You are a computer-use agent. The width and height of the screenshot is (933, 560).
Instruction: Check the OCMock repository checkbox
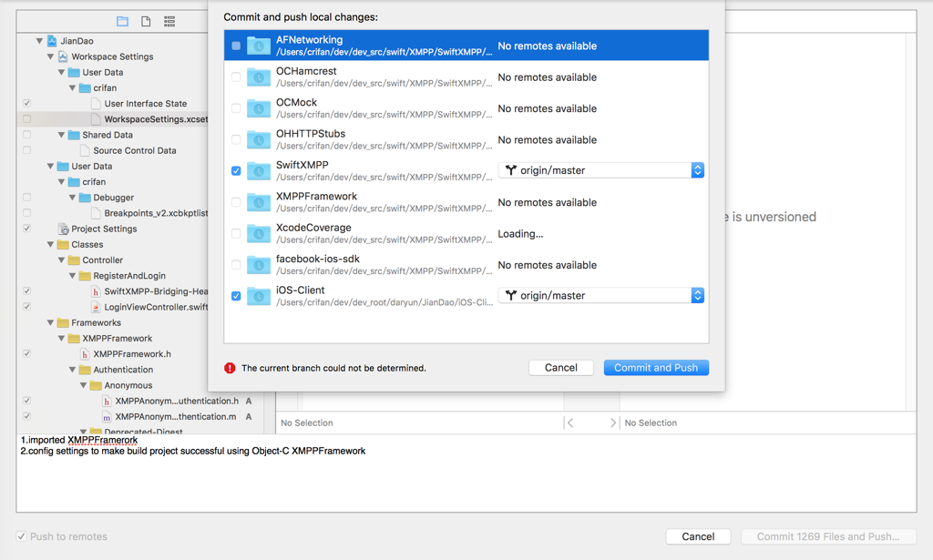coord(236,108)
